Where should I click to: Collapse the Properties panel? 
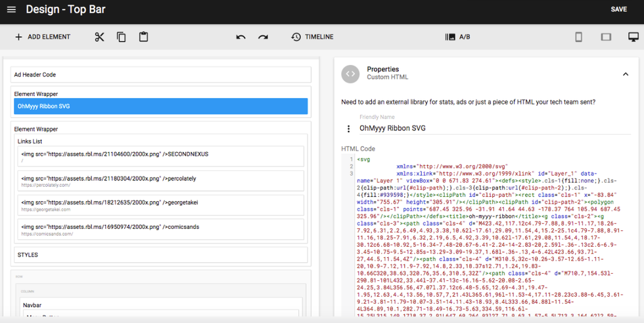point(625,74)
